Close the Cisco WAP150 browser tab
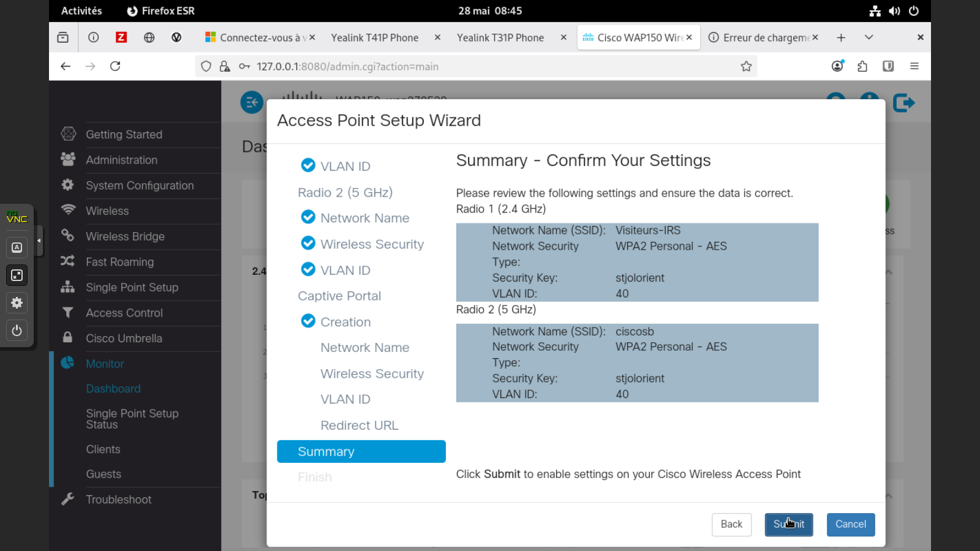Screen dimensions: 980x551 click(x=689, y=37)
